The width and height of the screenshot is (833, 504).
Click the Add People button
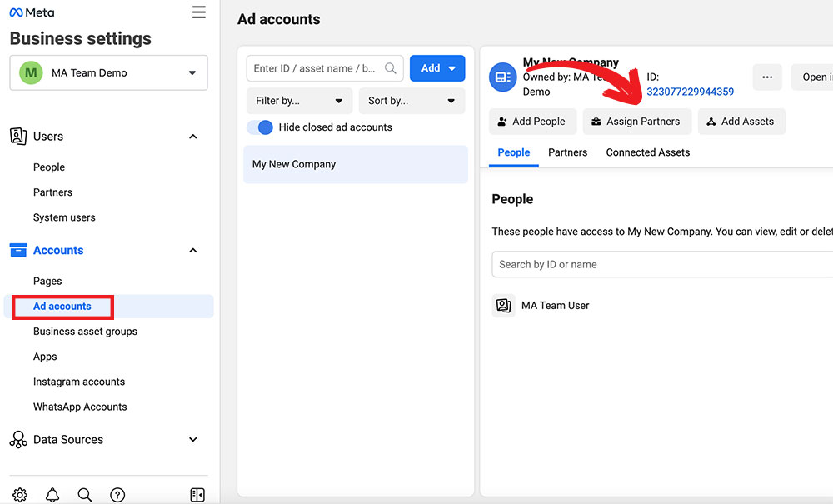click(x=531, y=122)
